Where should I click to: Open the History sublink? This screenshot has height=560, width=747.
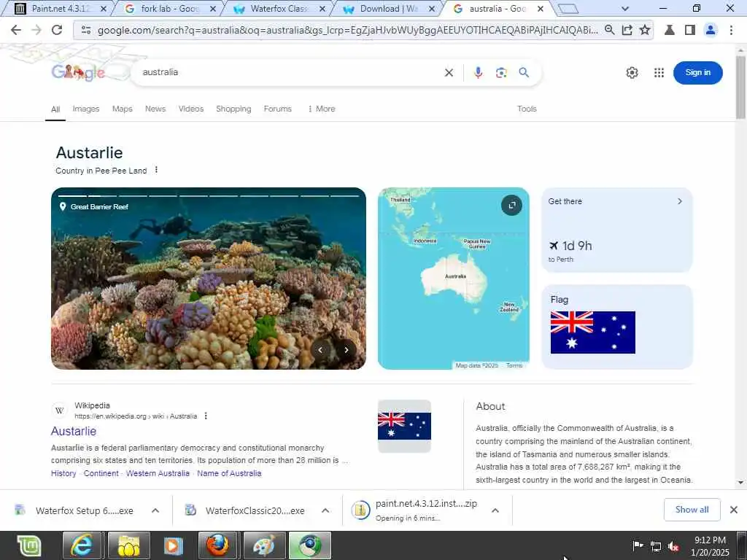click(64, 473)
